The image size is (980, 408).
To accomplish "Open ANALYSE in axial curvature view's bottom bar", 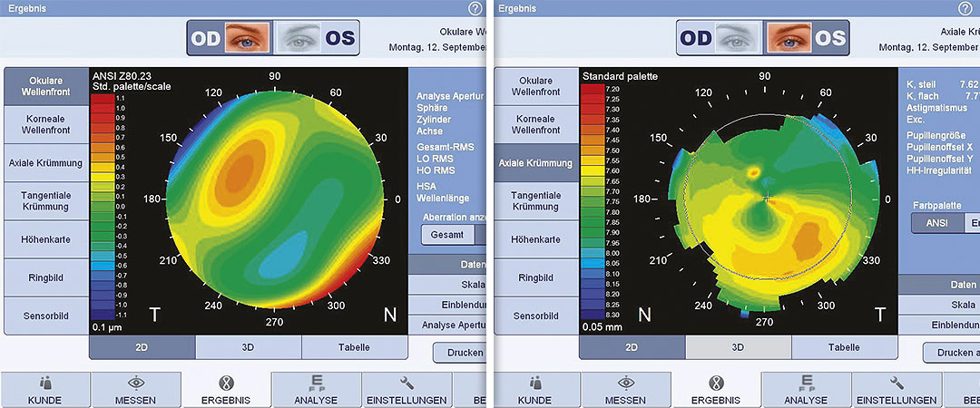I will pyautogui.click(x=806, y=390).
